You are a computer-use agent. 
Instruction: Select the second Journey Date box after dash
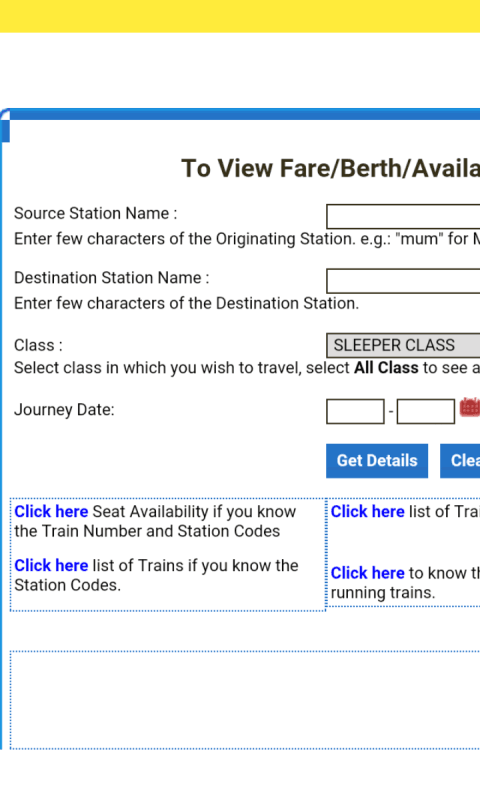(x=425, y=411)
